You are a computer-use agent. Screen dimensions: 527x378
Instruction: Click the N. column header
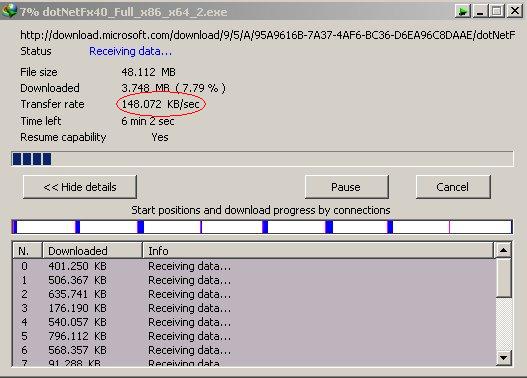click(27, 251)
